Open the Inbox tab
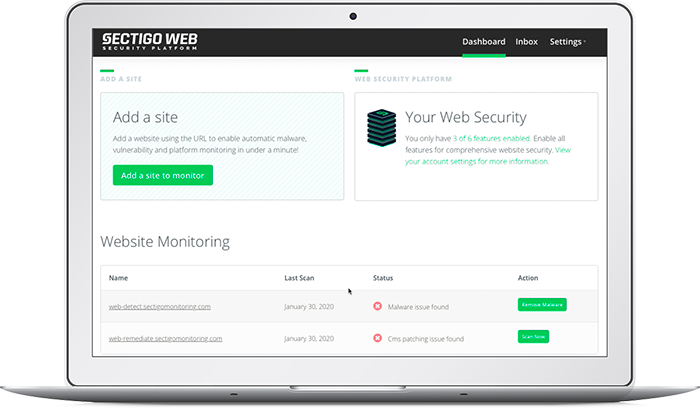 (x=526, y=42)
